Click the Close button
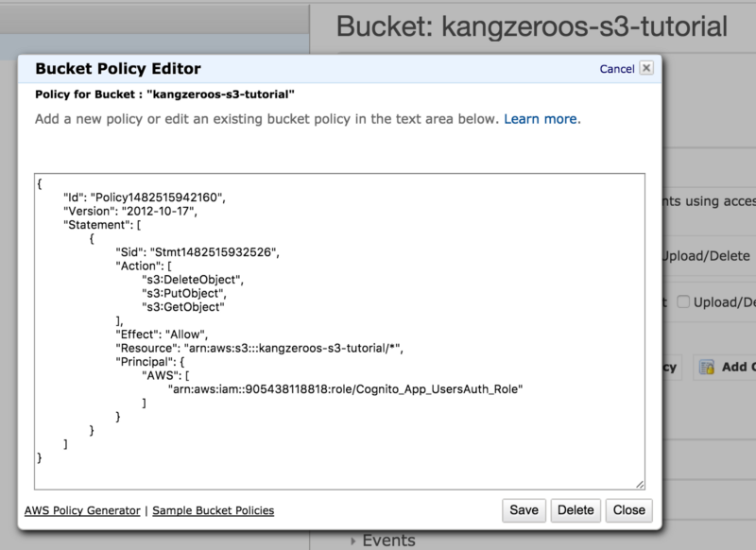The height and width of the screenshot is (550, 756). [x=629, y=510]
